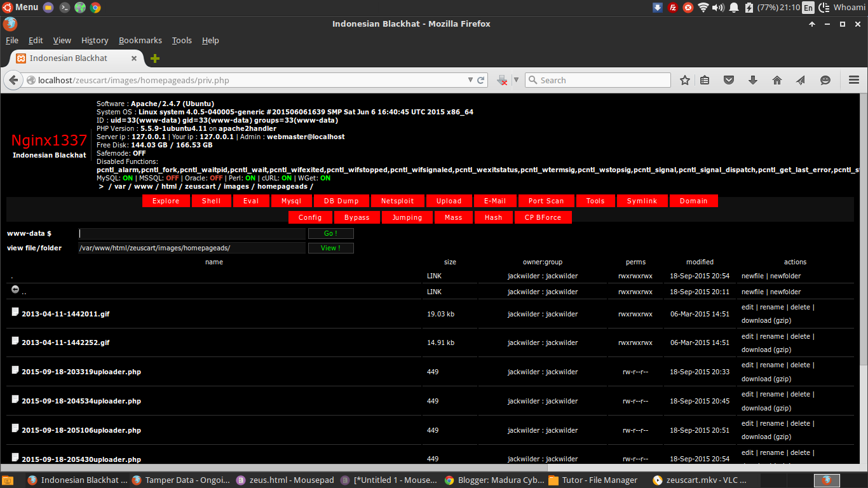Switch to Tamper Data window in taskbar
Viewport: 868px width, 488px height.
181,480
